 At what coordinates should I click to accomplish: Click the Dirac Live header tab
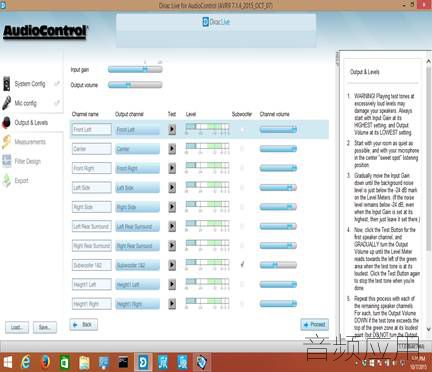pyautogui.click(x=216, y=22)
